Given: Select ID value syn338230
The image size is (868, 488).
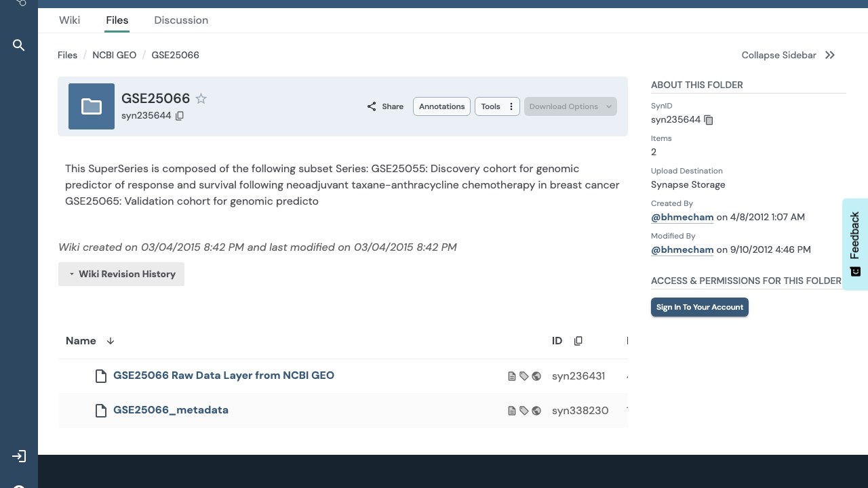Looking at the screenshot, I should click(x=580, y=411).
